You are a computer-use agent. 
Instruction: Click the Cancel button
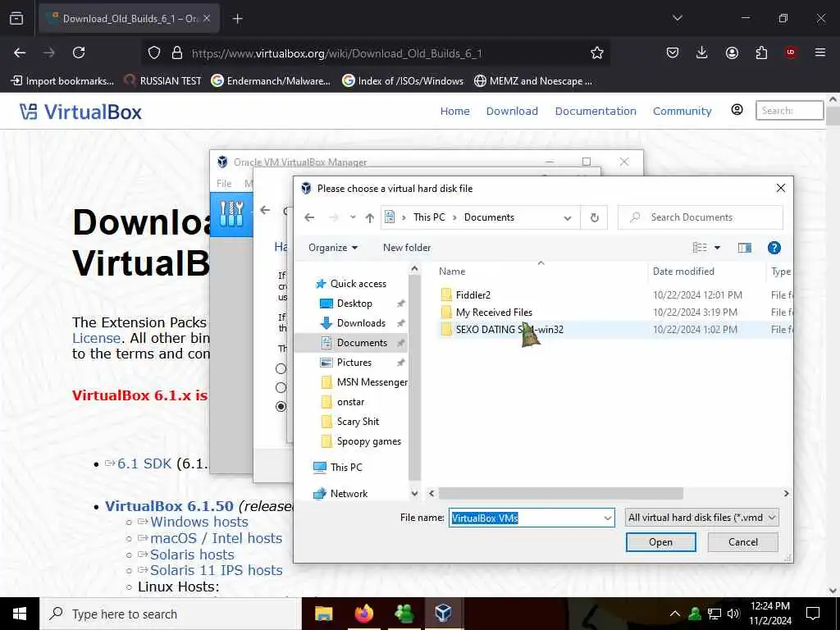(x=743, y=542)
